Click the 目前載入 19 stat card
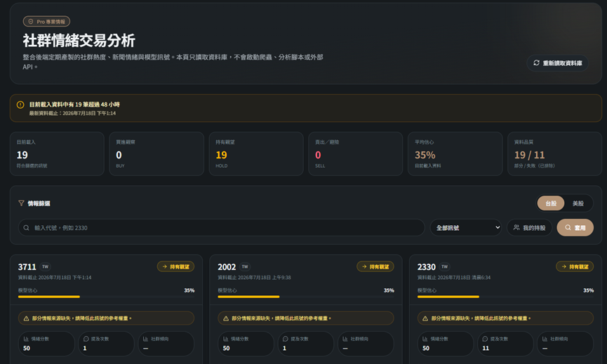 pyautogui.click(x=57, y=154)
